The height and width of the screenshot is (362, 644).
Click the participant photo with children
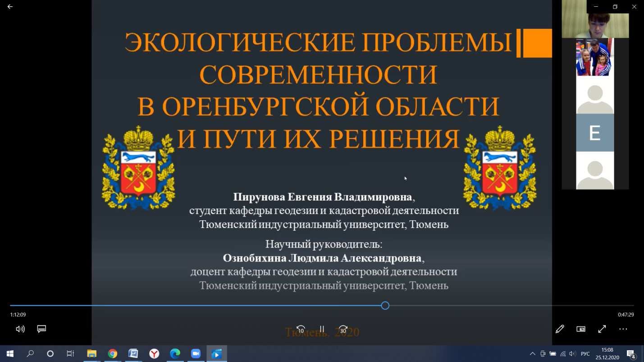(x=595, y=57)
